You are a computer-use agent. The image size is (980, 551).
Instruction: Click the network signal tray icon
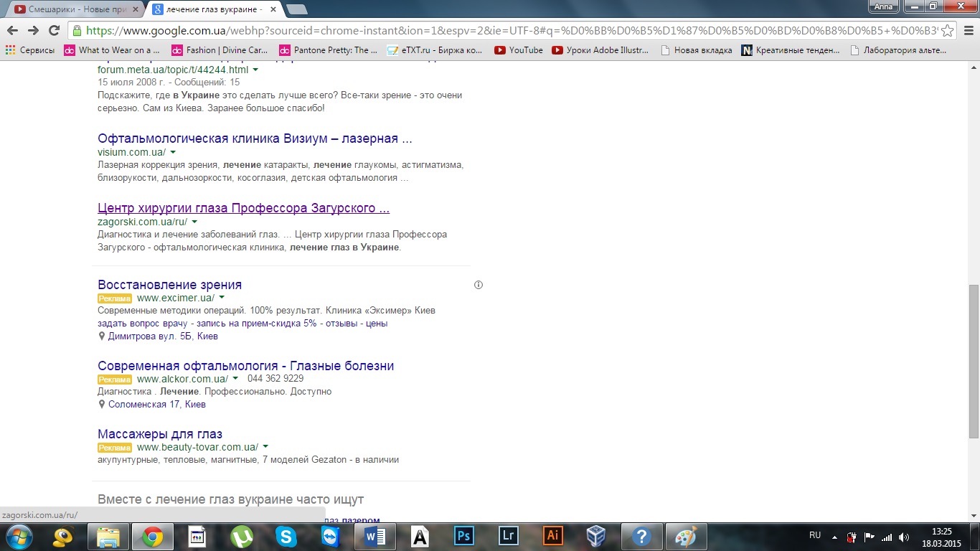tap(887, 537)
